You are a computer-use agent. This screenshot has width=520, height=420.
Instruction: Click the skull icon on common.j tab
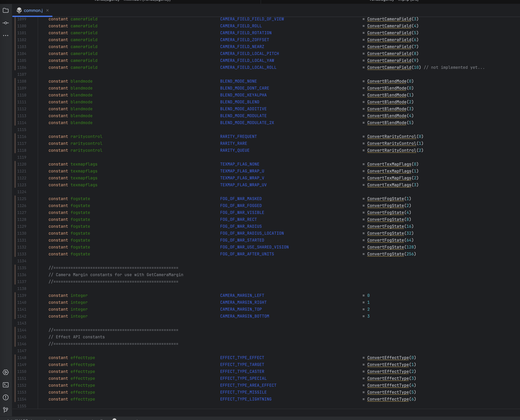19,10
